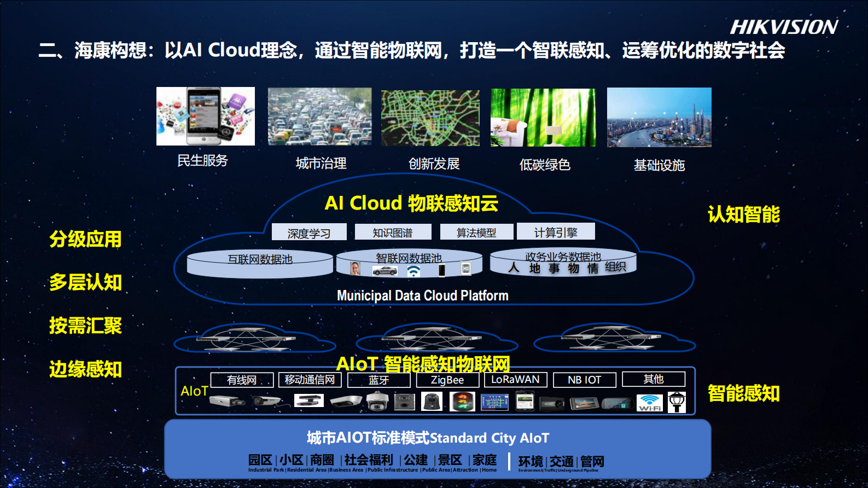Select the 互联网数据池 cylinder
This screenshot has height=488, width=868.
(x=260, y=264)
